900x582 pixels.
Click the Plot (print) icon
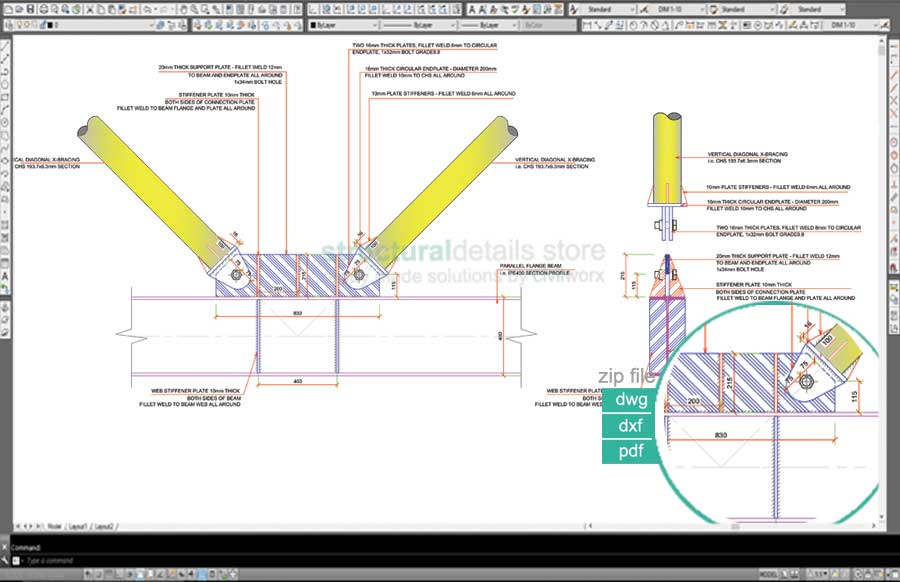(x=44, y=9)
